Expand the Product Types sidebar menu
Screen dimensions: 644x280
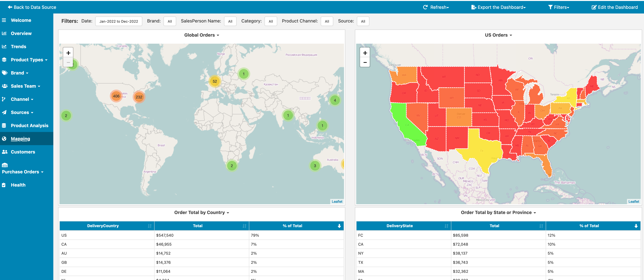click(29, 60)
